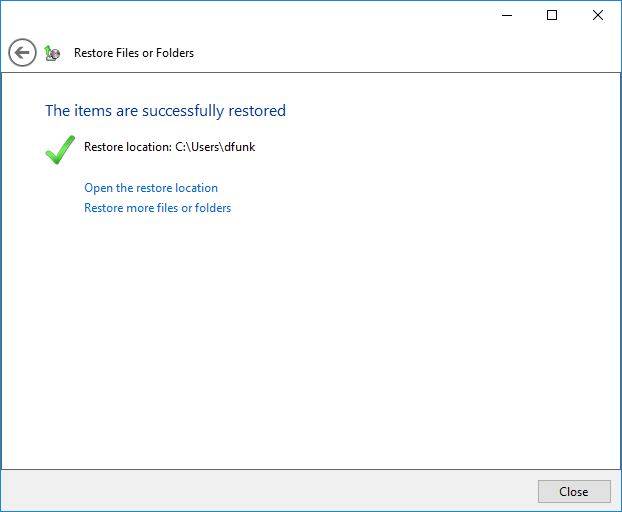The height and width of the screenshot is (512, 622).
Task: Minimize the restore window
Action: [505, 15]
